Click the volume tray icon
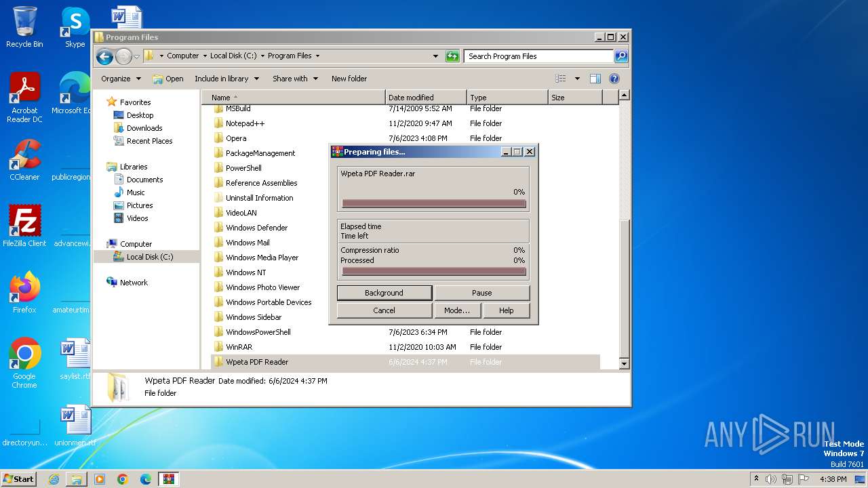This screenshot has width=868, height=488. point(771,479)
